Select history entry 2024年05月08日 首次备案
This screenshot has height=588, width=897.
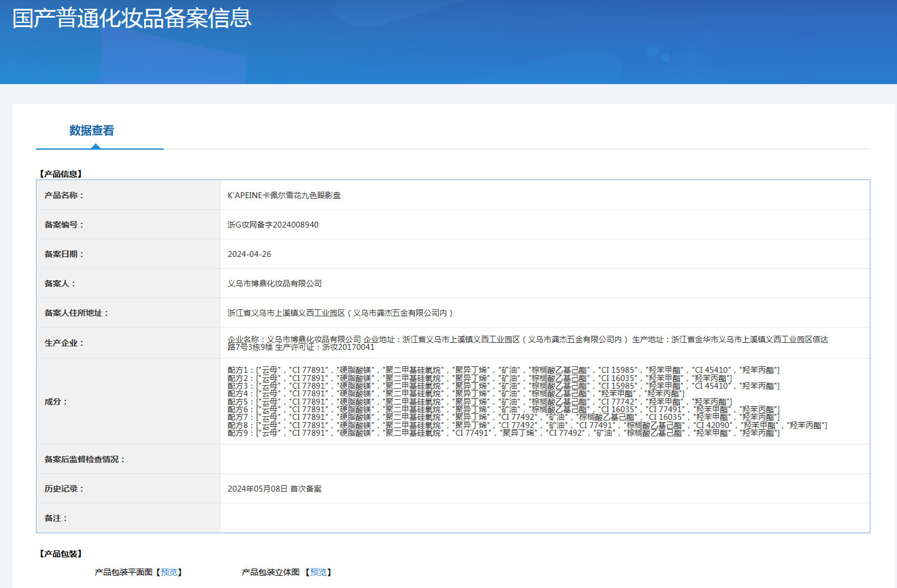coord(275,489)
